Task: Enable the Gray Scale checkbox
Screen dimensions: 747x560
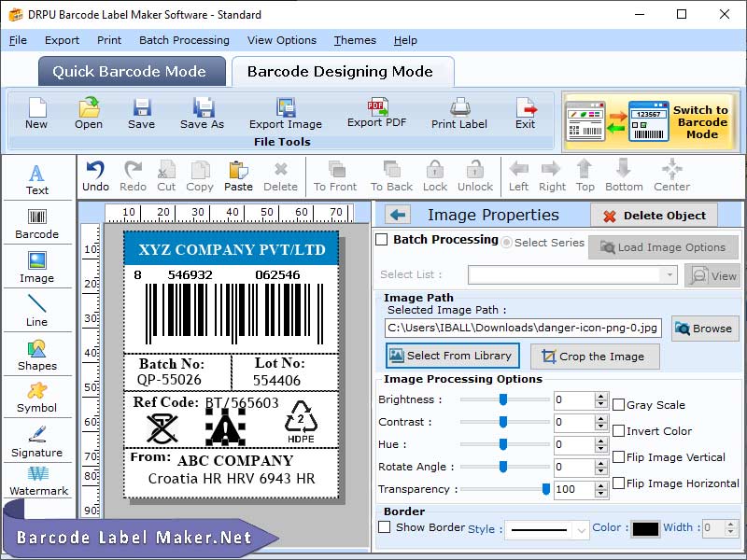Action: click(618, 405)
